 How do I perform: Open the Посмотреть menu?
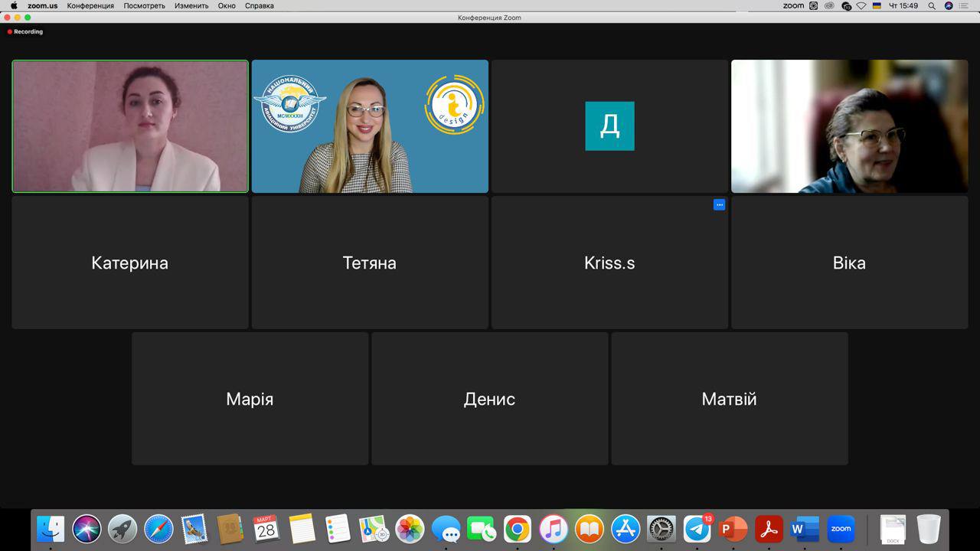[144, 6]
